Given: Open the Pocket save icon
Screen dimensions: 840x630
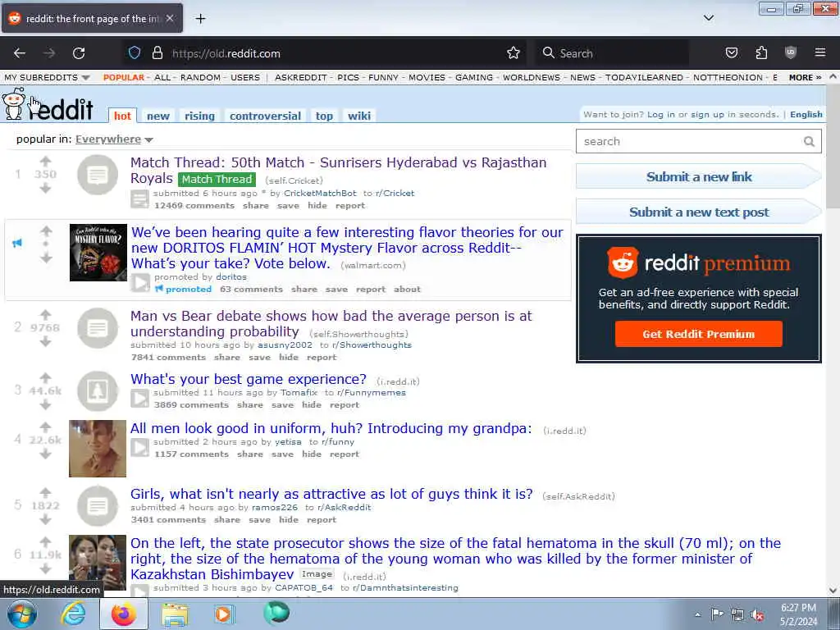Looking at the screenshot, I should point(731,53).
